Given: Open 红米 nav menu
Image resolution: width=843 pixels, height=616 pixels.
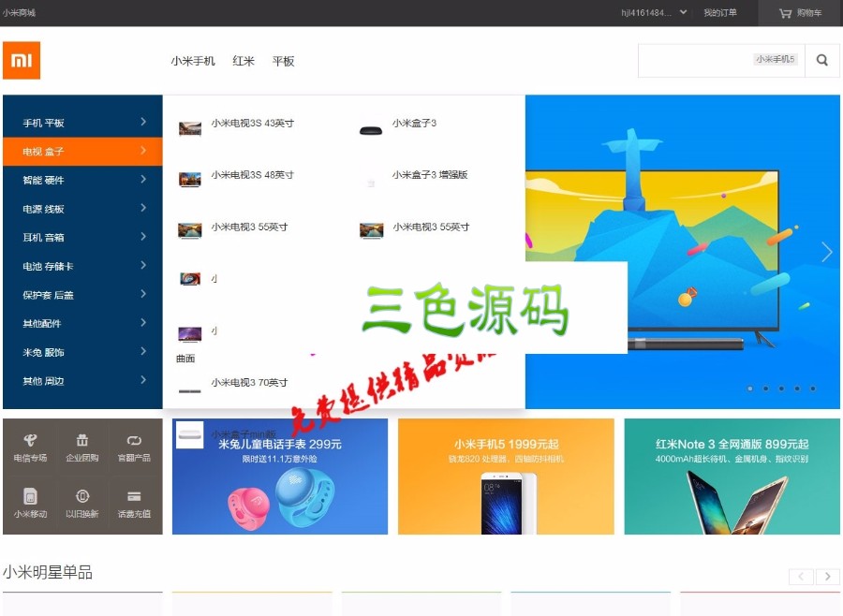Looking at the screenshot, I should point(244,61).
